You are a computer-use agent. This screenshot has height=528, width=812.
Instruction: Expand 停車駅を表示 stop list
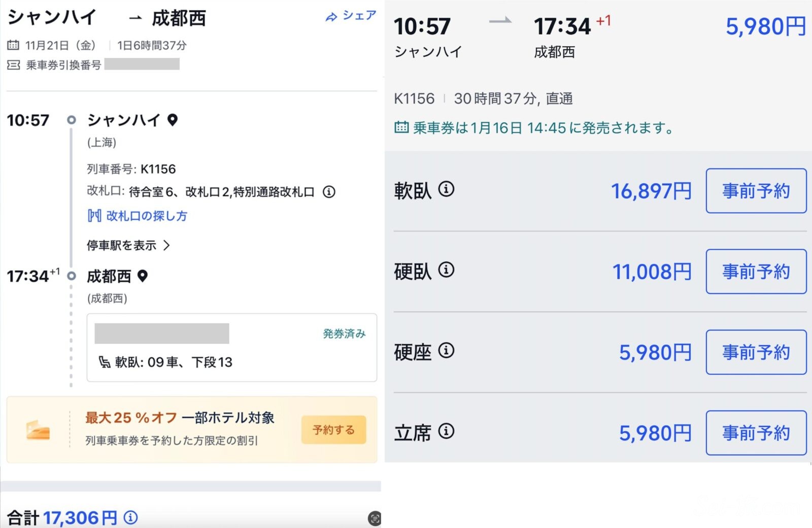point(128,246)
